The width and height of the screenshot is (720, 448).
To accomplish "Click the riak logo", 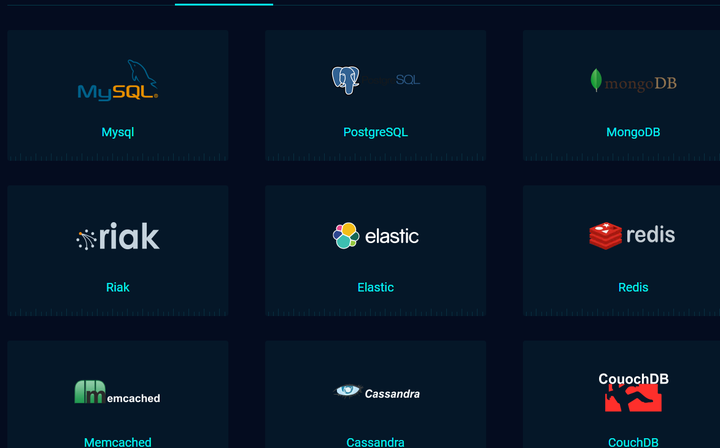I will pos(118,236).
